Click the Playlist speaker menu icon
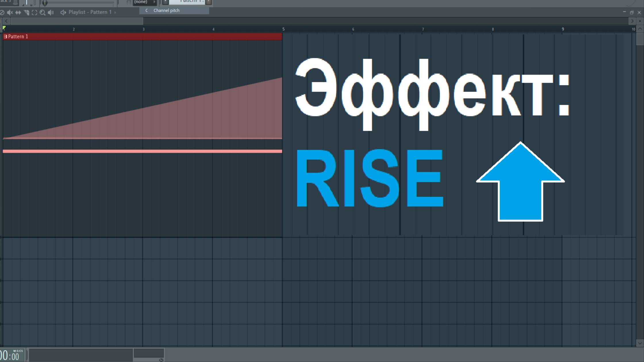The height and width of the screenshot is (362, 644). point(63,12)
